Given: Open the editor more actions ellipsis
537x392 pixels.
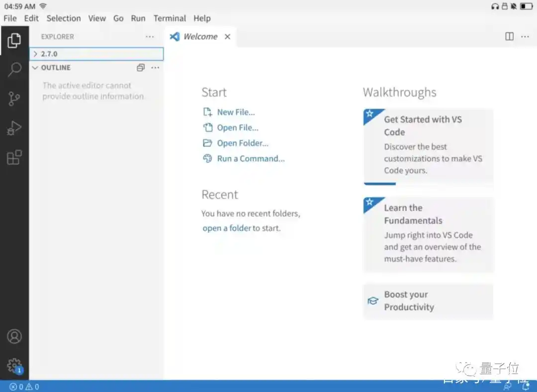Looking at the screenshot, I should (525, 36).
